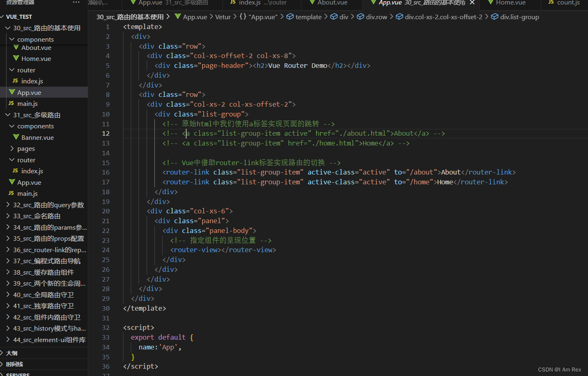
Task: Click name:'App' on line 34
Action: point(158,347)
